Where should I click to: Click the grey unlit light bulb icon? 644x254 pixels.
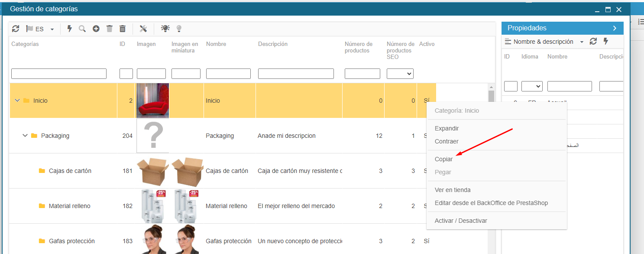click(179, 29)
